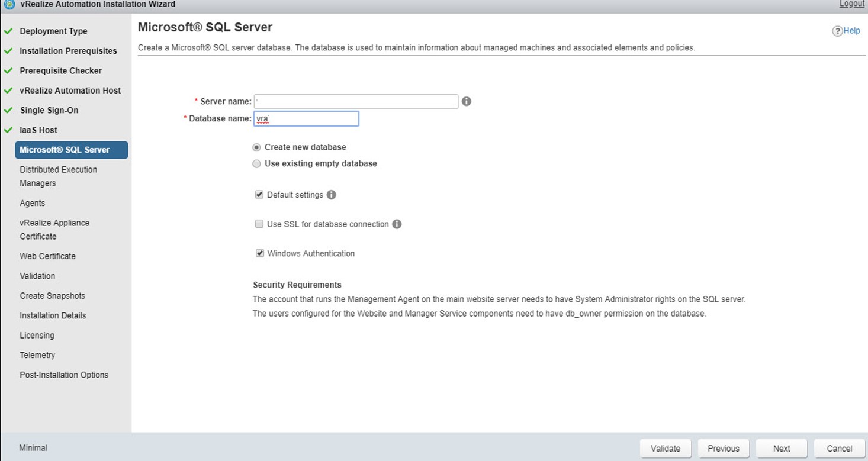
Task: Click the Previous button
Action: pos(724,448)
